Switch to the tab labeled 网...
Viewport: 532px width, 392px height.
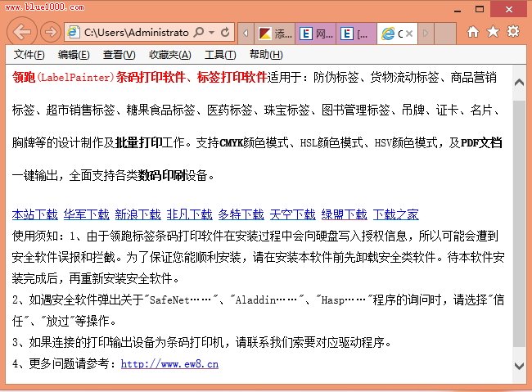click(x=316, y=34)
